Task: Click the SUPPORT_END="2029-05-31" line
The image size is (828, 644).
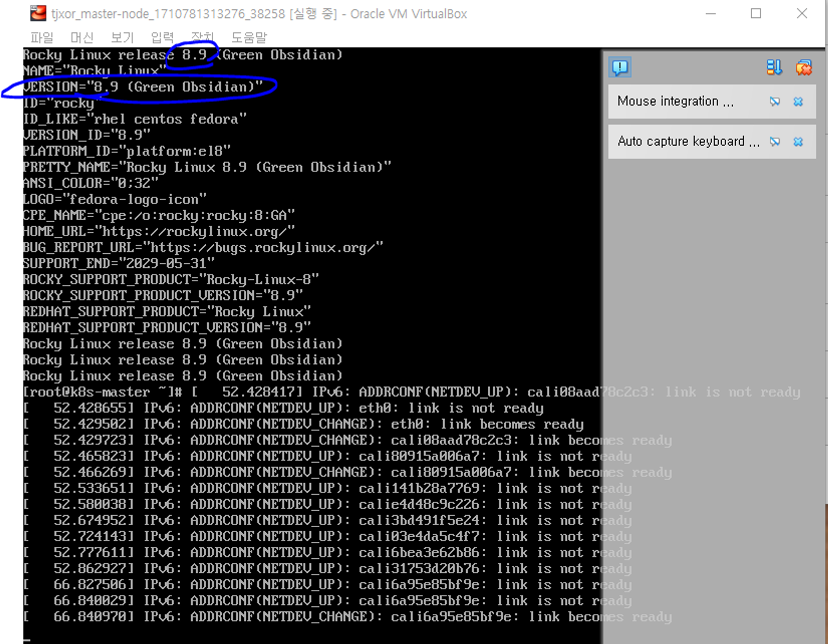Action: [119, 264]
